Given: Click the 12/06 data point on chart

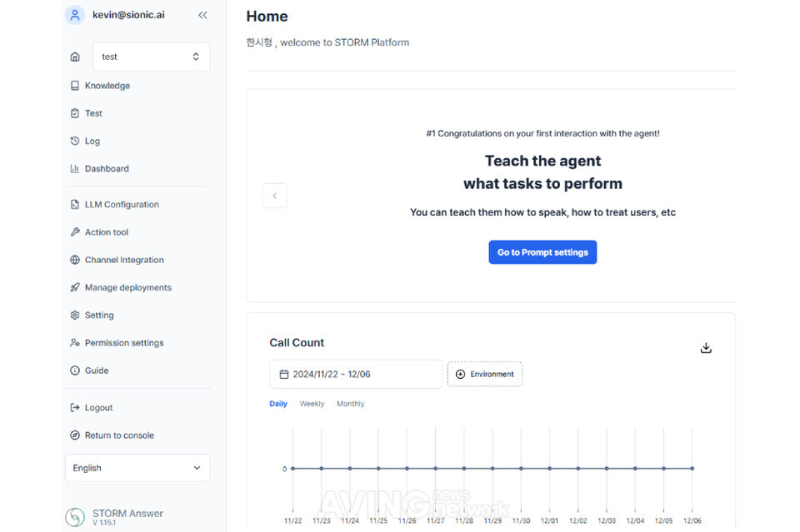Looking at the screenshot, I should click(x=692, y=469).
